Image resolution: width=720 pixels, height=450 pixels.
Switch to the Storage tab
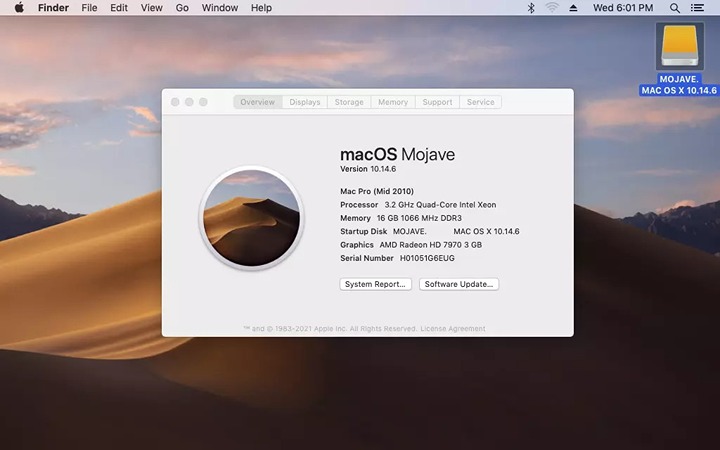tap(349, 102)
